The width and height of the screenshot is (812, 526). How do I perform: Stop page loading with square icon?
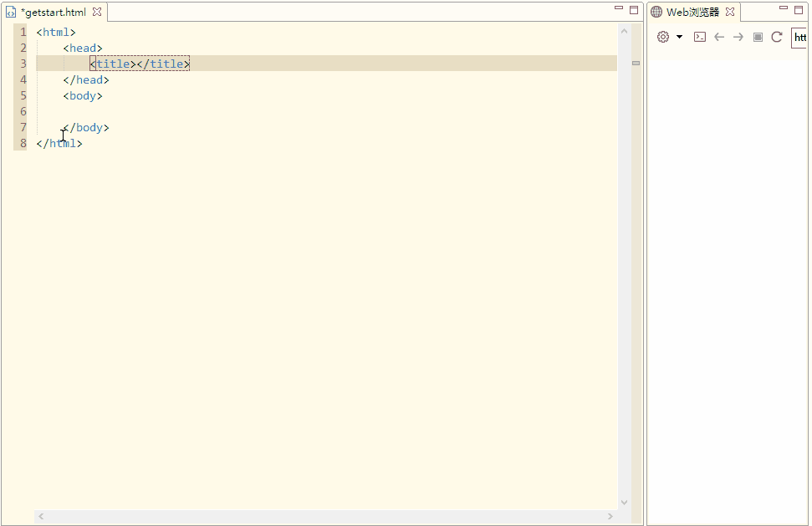(758, 37)
